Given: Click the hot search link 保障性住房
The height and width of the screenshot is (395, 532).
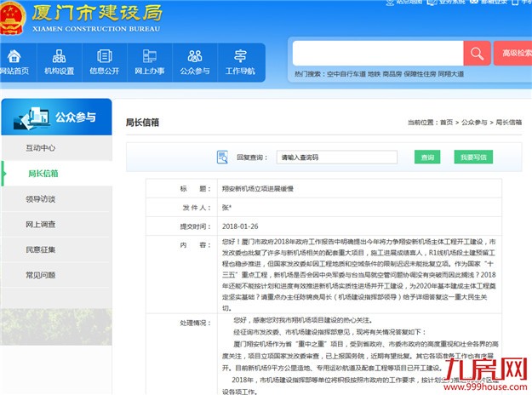Looking at the screenshot, I should 420,74.
